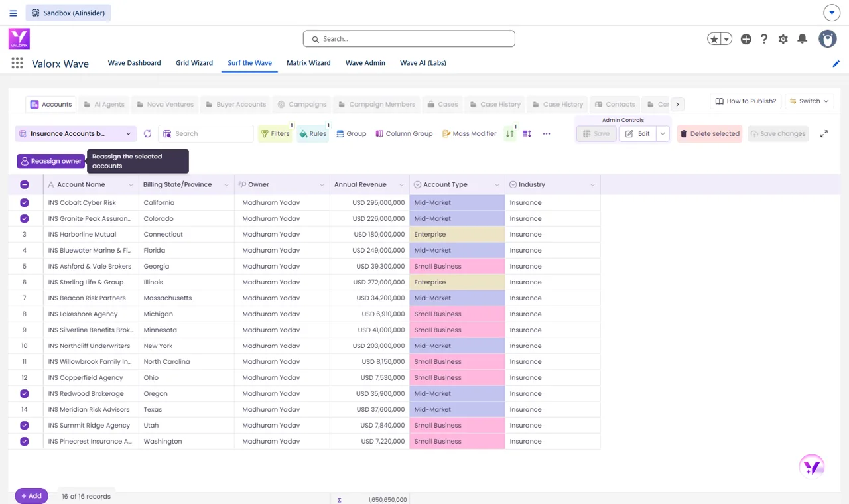Click the grid Search field
Screen dimensions: 849x504
206,133
